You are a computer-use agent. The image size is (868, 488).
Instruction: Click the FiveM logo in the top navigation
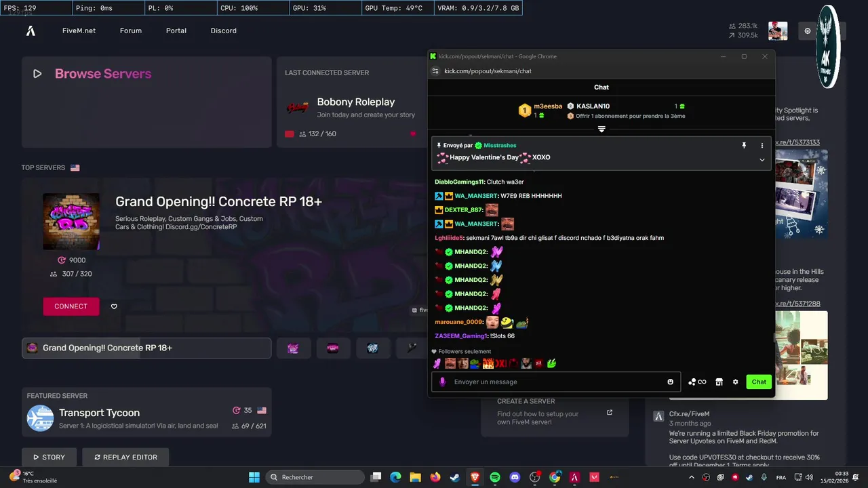[x=31, y=30]
